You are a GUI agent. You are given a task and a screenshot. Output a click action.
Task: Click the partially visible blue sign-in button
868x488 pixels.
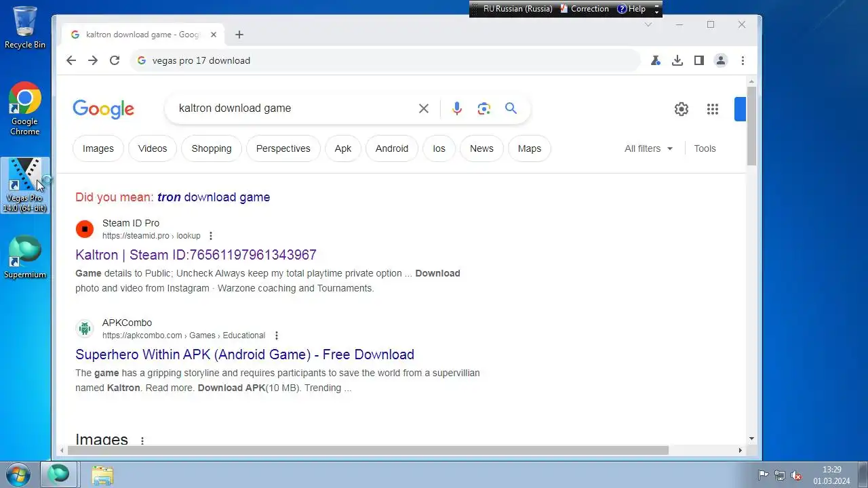(x=740, y=109)
